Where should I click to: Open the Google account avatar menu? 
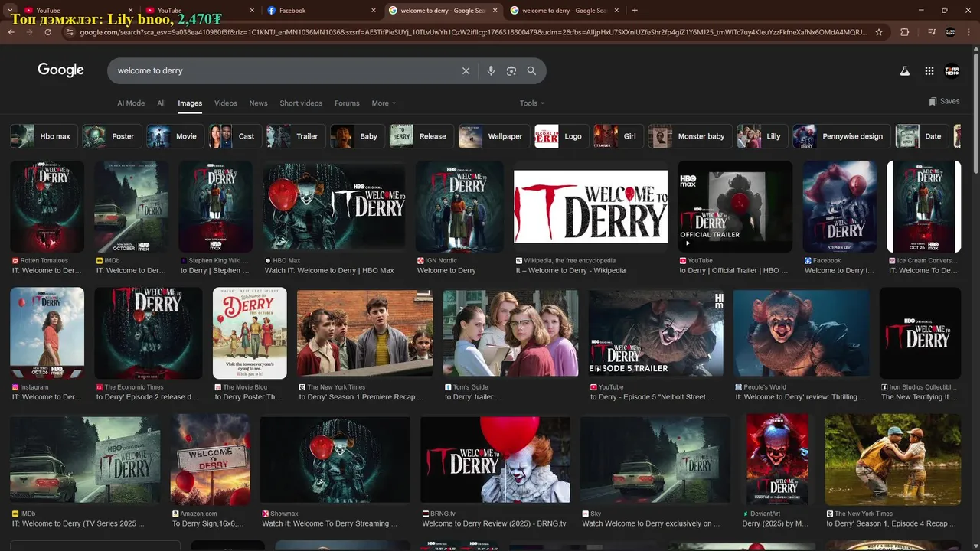point(952,70)
